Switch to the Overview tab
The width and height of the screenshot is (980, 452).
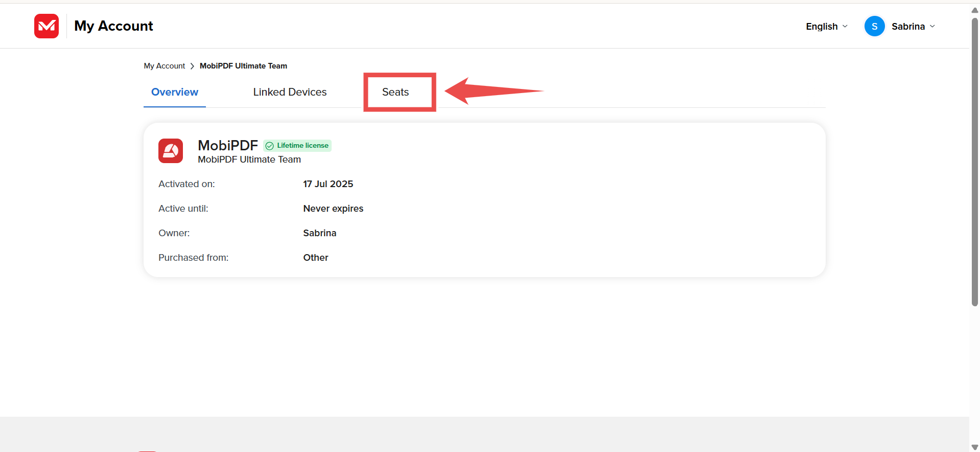[x=175, y=92]
